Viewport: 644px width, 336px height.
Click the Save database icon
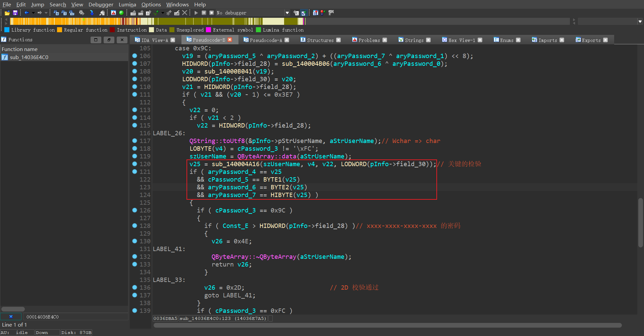pyautogui.click(x=15, y=13)
